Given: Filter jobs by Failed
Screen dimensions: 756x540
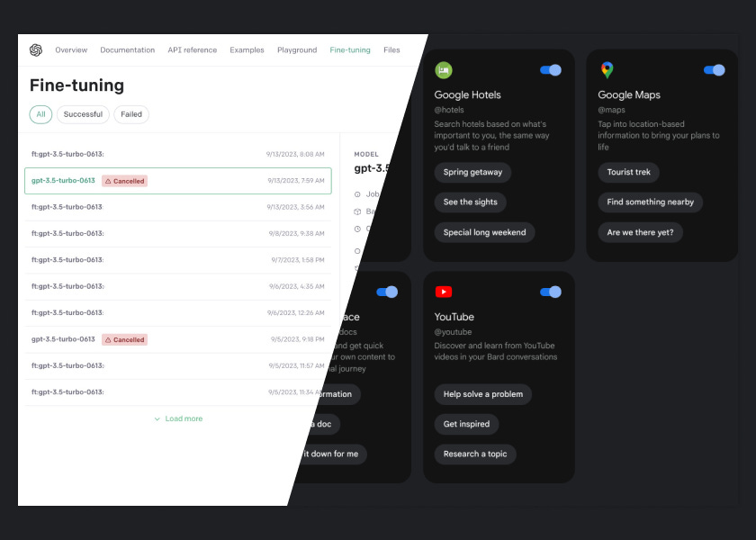Looking at the screenshot, I should point(131,114).
